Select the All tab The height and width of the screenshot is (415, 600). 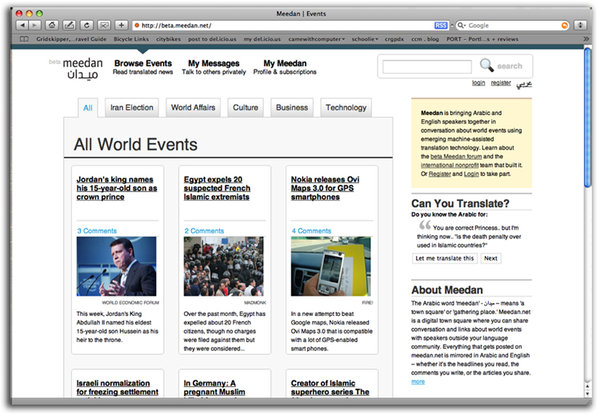(x=88, y=107)
